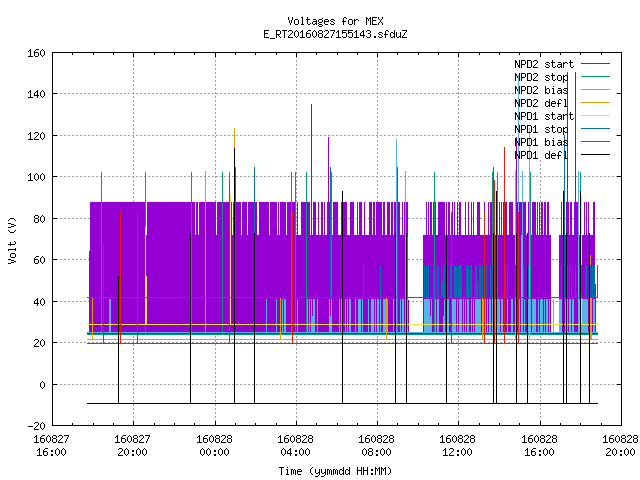The image size is (640, 480).
Task: Click the Time (yymmdd HH:MM) x-axis label
Action: click(335, 471)
